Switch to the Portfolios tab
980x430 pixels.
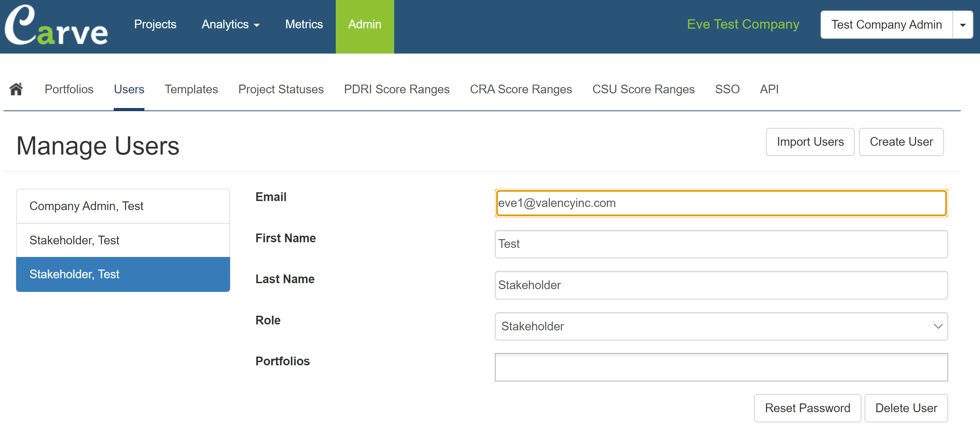69,89
